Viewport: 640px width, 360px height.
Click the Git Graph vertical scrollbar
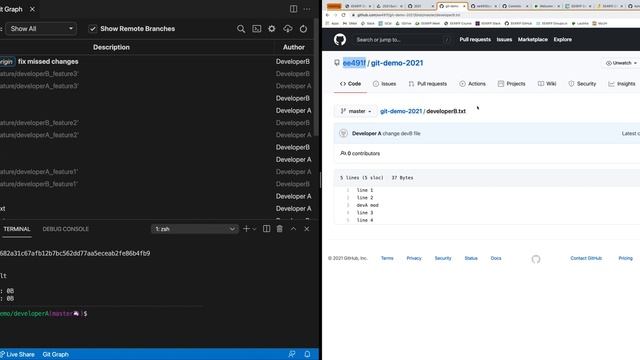tap(316, 78)
